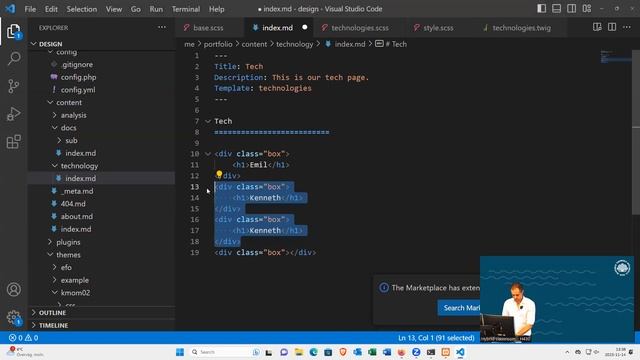The height and width of the screenshot is (360, 640).
Task: Open the File menu
Action: point(30,9)
